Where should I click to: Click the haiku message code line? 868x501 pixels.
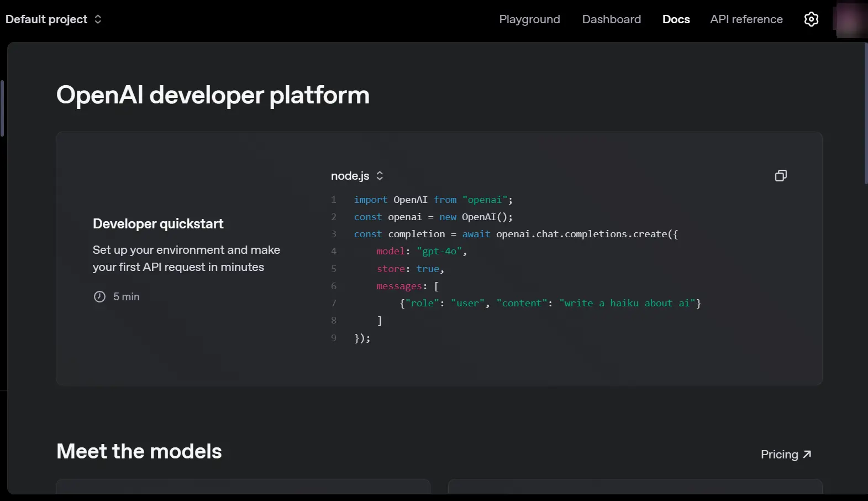[x=550, y=303]
